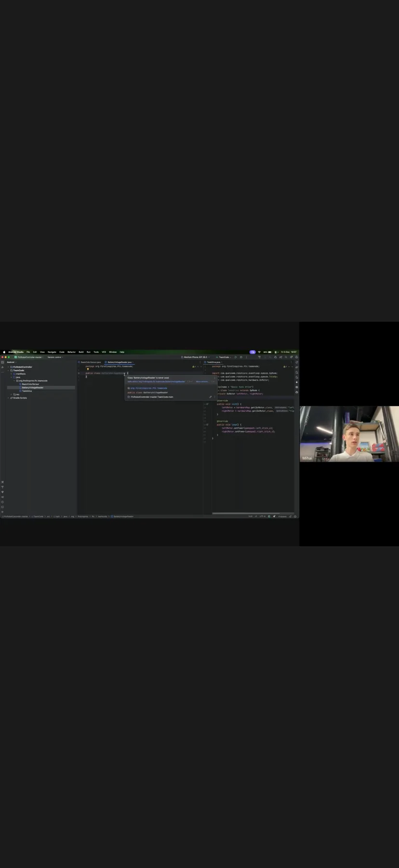This screenshot has height=868, width=399.
Task: Select the TankDrive.java editor tab
Action: tap(213, 362)
